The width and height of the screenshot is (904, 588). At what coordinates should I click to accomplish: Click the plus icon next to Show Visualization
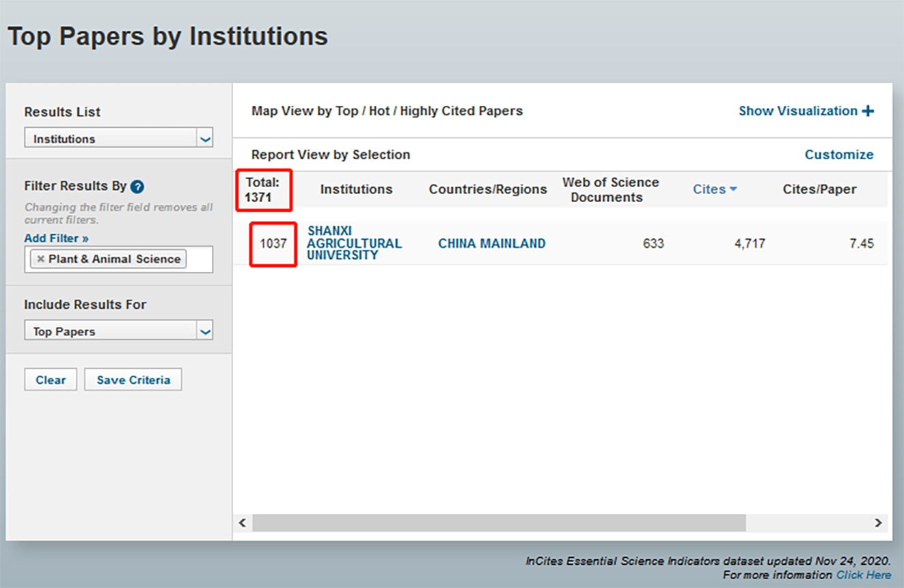tap(868, 111)
